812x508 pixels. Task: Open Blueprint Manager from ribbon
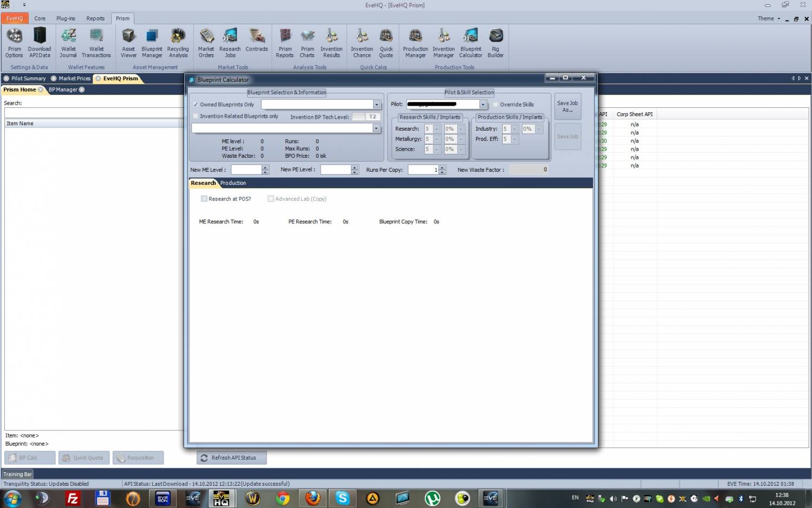click(152, 43)
